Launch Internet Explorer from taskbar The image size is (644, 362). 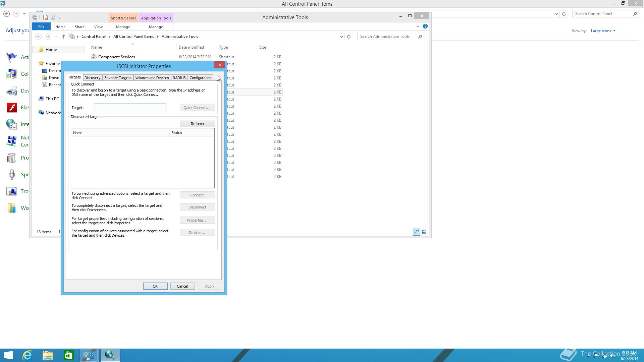tap(27, 355)
